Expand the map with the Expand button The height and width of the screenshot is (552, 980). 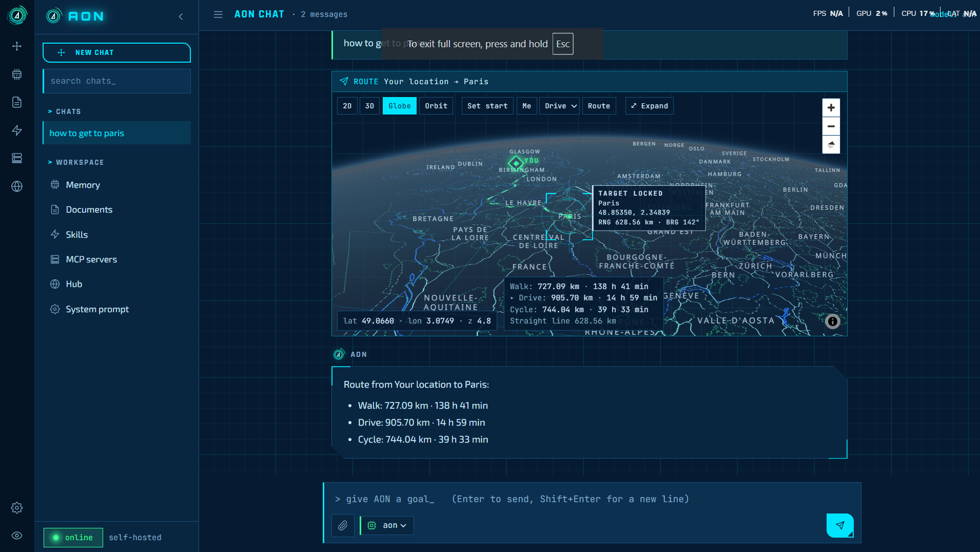tap(650, 106)
